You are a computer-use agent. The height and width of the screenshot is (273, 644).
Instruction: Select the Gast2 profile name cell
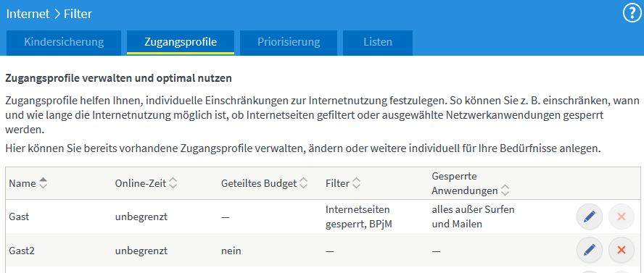point(22,251)
